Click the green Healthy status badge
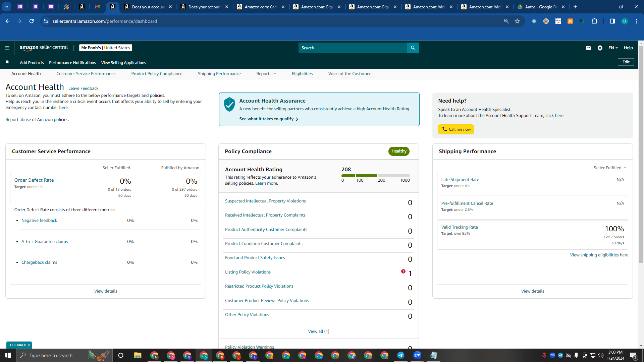Viewport: 644px width, 362px height. (399, 151)
